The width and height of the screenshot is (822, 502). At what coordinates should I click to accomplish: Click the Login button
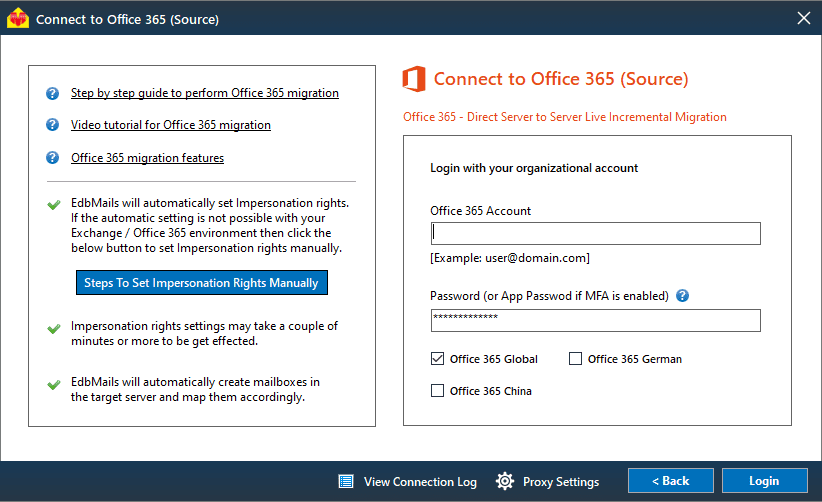pyautogui.click(x=764, y=481)
